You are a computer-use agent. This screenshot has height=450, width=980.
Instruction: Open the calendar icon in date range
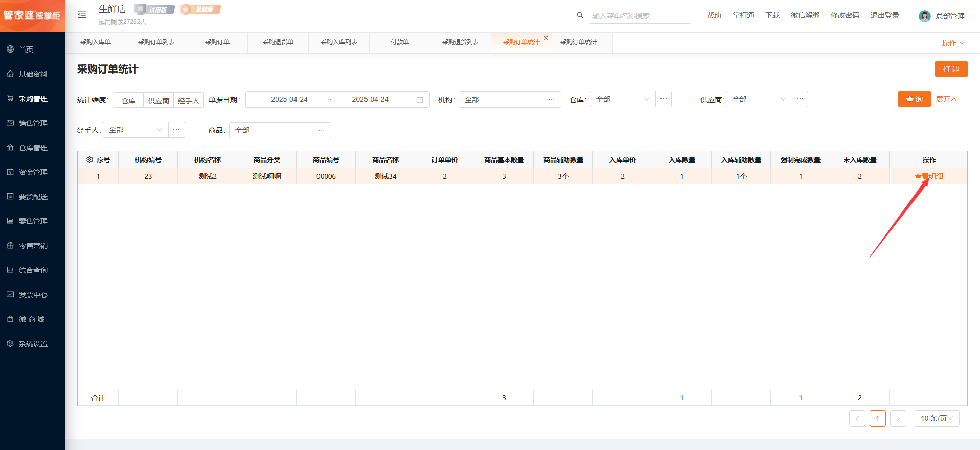420,100
